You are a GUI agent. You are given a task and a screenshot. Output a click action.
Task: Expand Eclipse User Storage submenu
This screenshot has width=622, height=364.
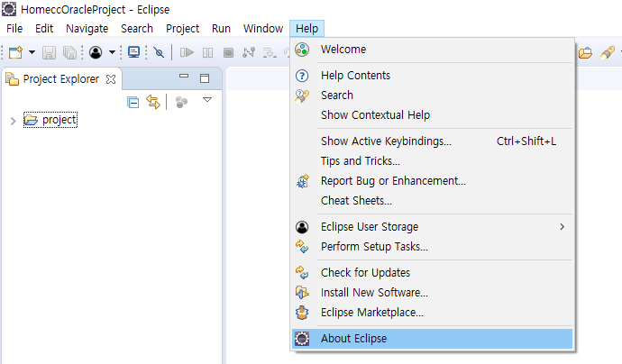432,227
